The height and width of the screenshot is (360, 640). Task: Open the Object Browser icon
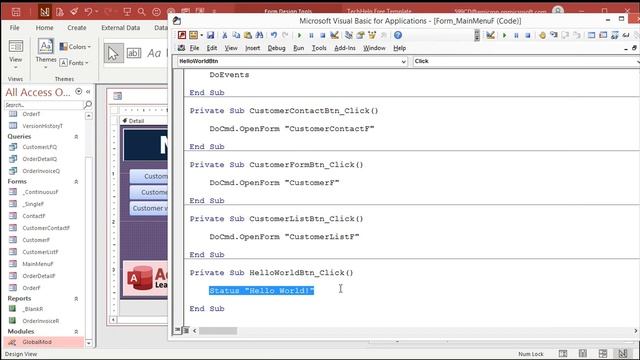pyautogui.click(x=372, y=36)
